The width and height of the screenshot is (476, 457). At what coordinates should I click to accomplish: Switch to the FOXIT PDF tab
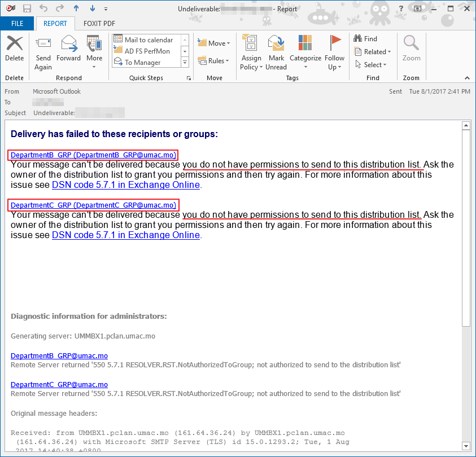pyautogui.click(x=99, y=23)
